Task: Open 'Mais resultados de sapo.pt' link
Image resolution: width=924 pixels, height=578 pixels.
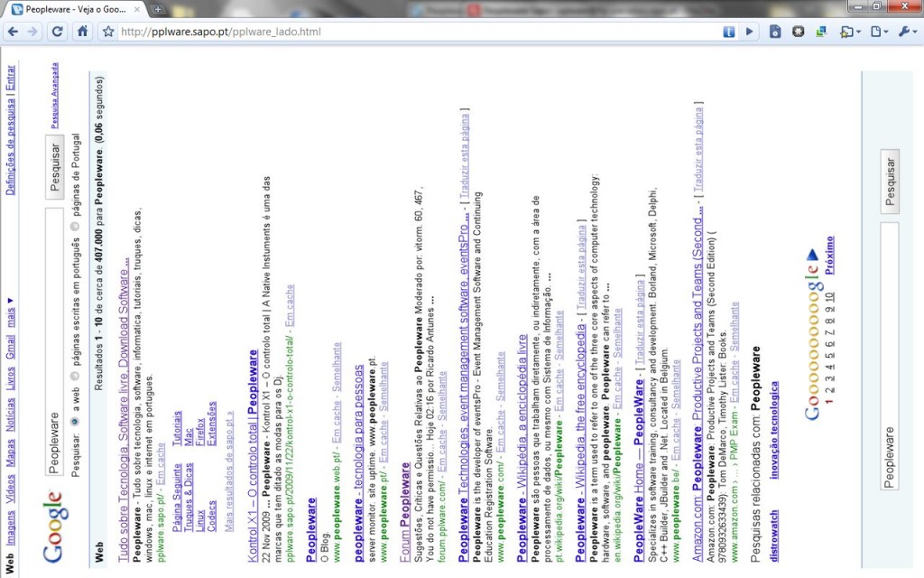Action: [x=229, y=471]
